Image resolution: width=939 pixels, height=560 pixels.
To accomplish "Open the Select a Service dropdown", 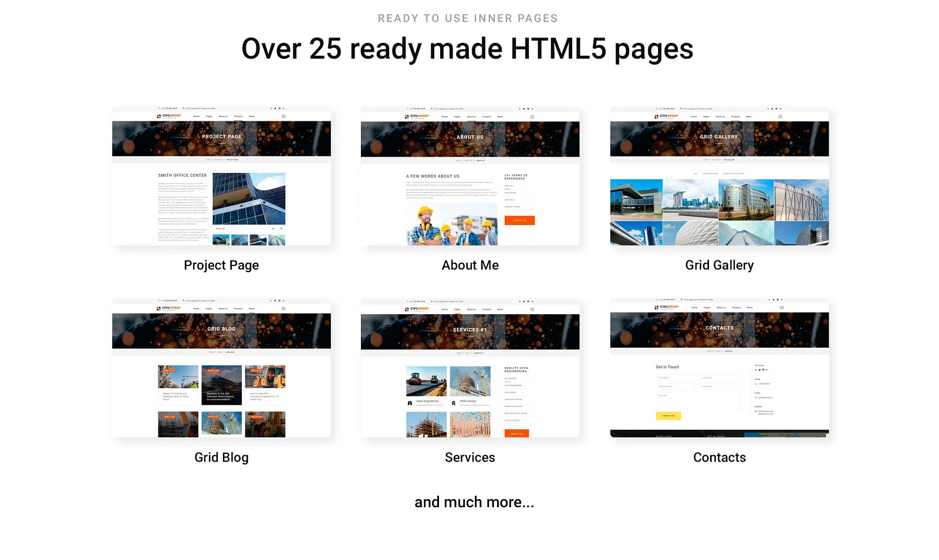I will point(676,386).
